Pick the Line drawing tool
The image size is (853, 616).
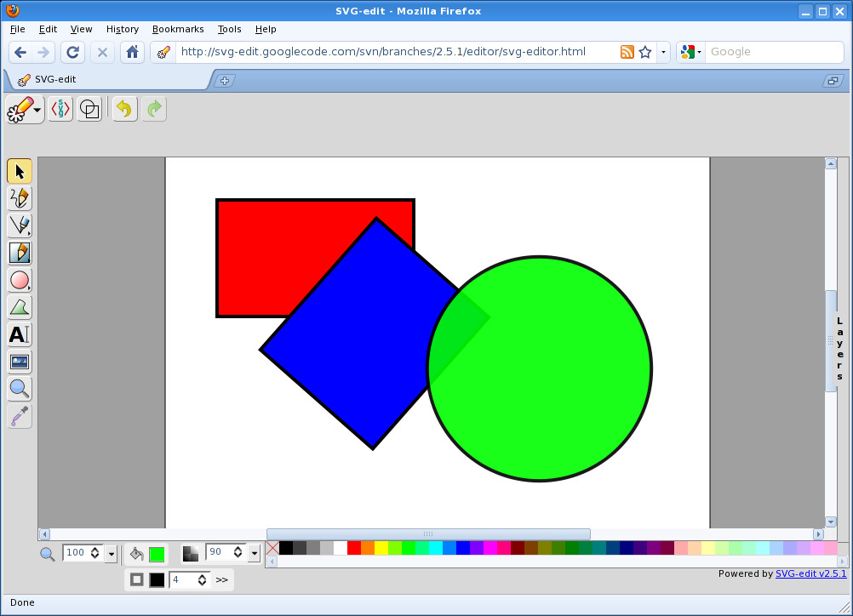20,225
